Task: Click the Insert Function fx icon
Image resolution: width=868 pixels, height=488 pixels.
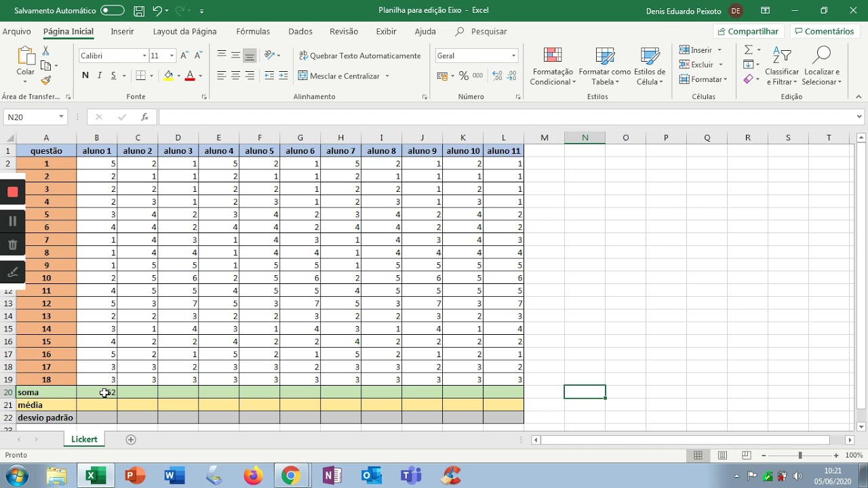Action: click(x=144, y=117)
